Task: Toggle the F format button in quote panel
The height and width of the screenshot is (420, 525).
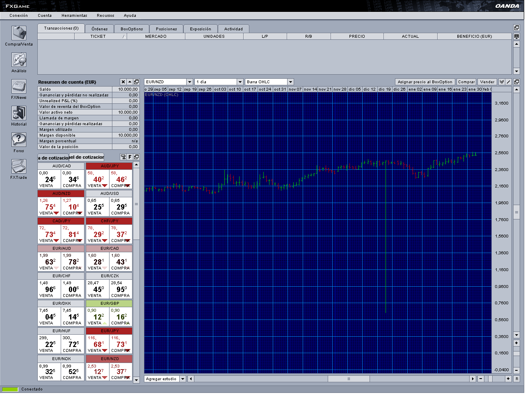Action: click(130, 157)
